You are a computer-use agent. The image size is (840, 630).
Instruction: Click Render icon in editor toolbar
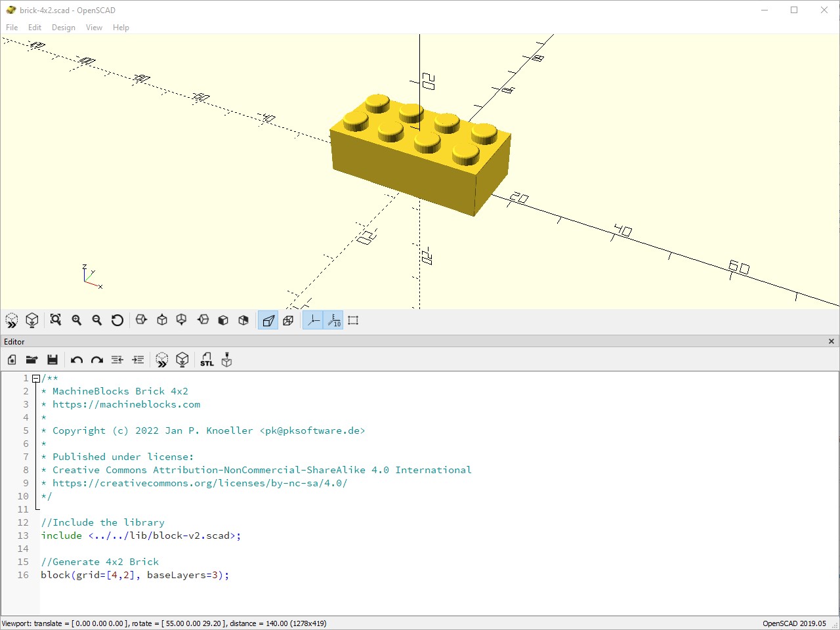(x=182, y=360)
